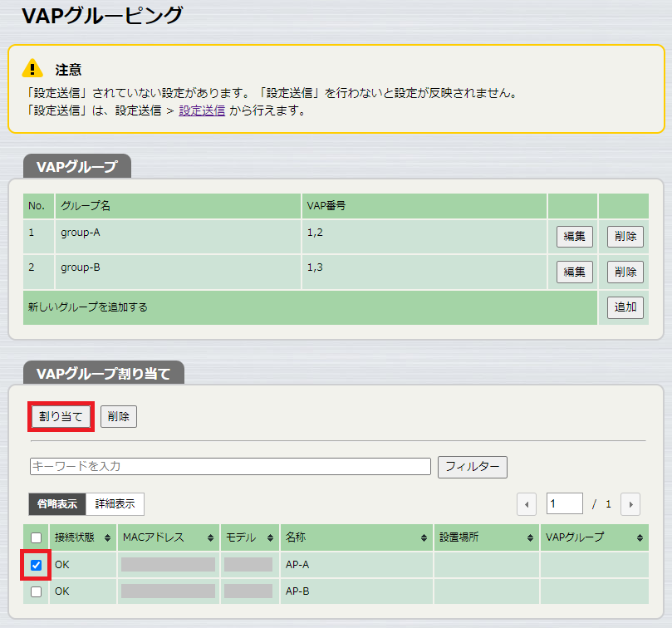
Task: Click 削除 for group-B
Action: pyautogui.click(x=625, y=272)
